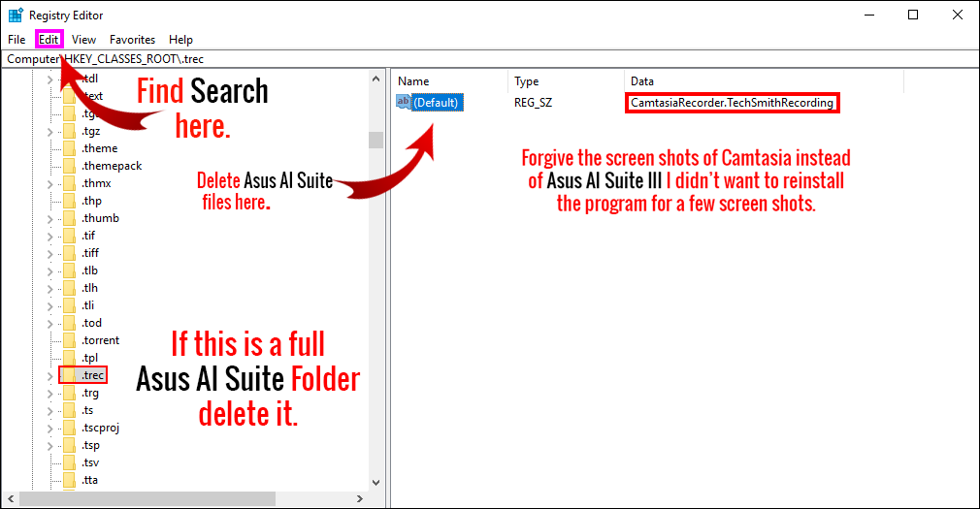Click the folder icon of the .thumb key
980x509 pixels.
tap(69, 218)
